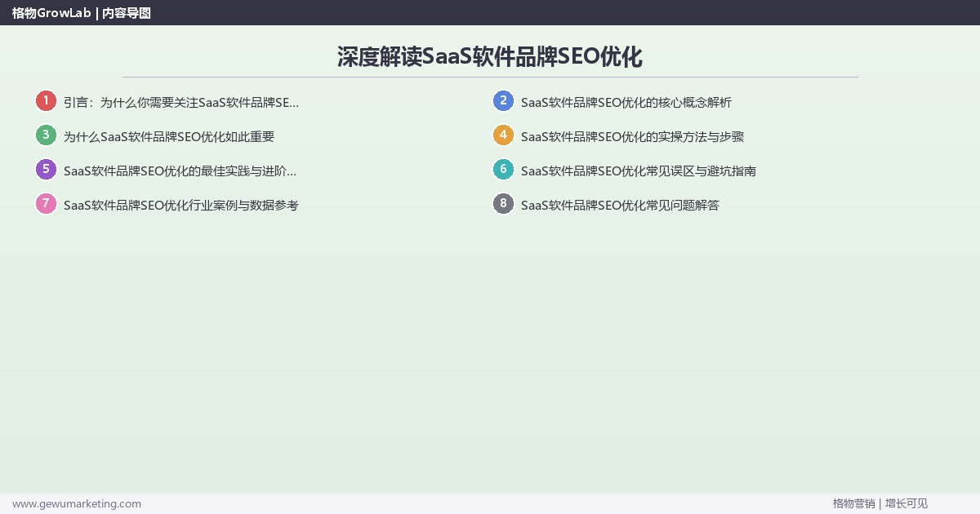Click the blue number 2 circle badge
The height and width of the screenshot is (514, 980).
pos(503,101)
